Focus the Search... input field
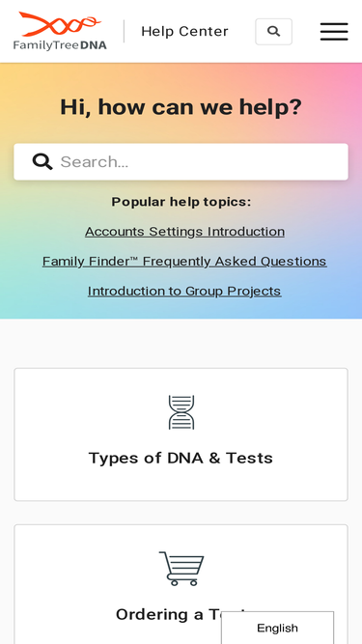This screenshot has width=362, height=644. click(x=181, y=162)
